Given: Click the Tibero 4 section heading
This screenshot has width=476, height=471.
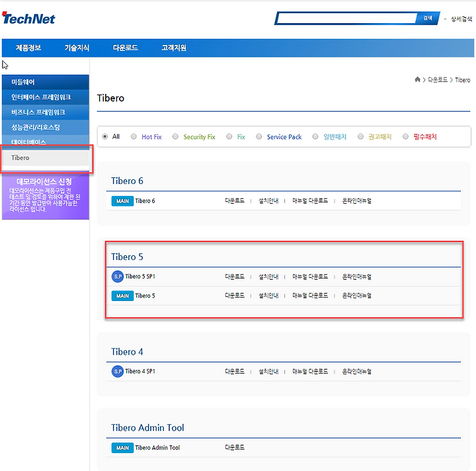Looking at the screenshot, I should (x=127, y=352).
